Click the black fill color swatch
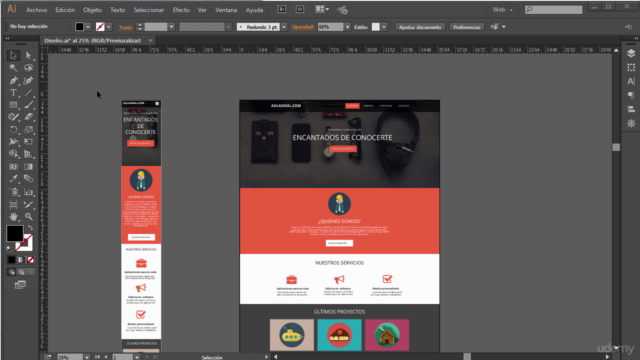Image resolution: width=640 pixels, height=360 pixels. click(79, 27)
